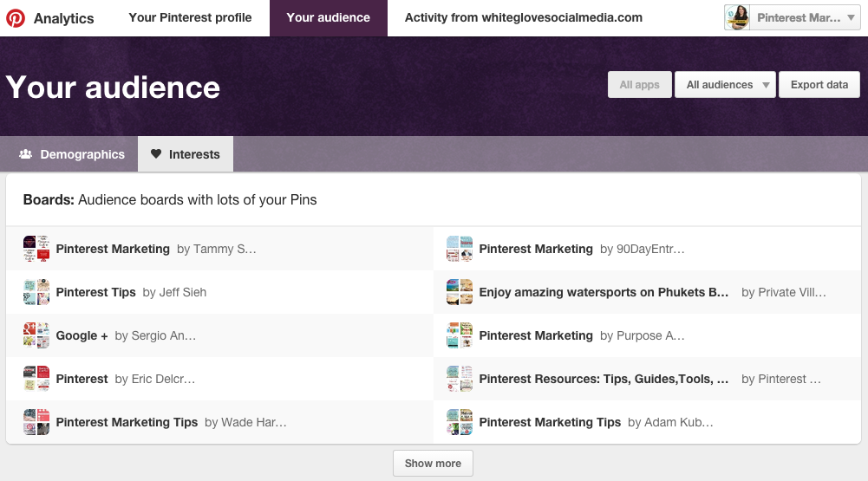Open board thumbnail for Tammy S's board
The height and width of the screenshot is (481, 868).
[x=36, y=249]
